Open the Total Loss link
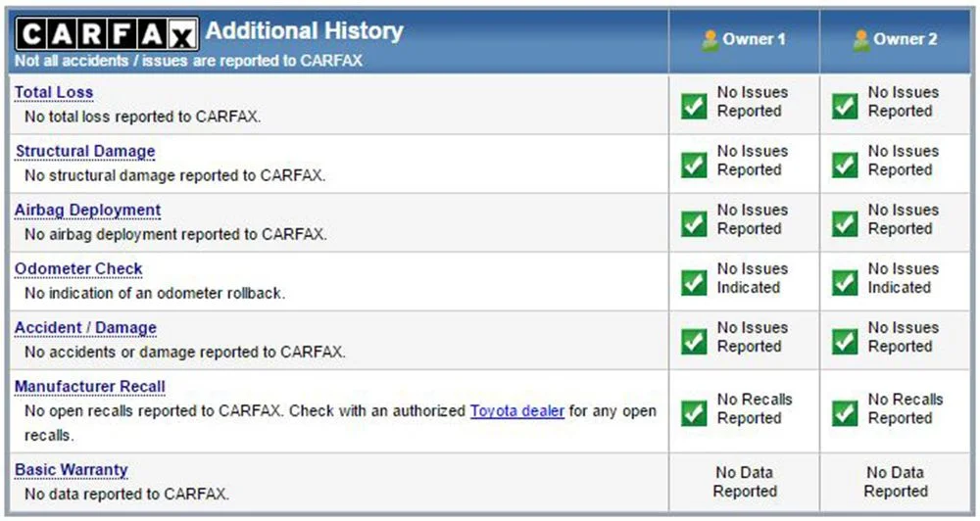The image size is (980, 521). [54, 93]
